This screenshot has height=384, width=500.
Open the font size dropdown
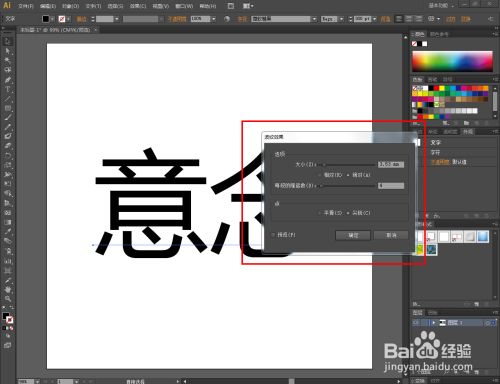pos(374,19)
